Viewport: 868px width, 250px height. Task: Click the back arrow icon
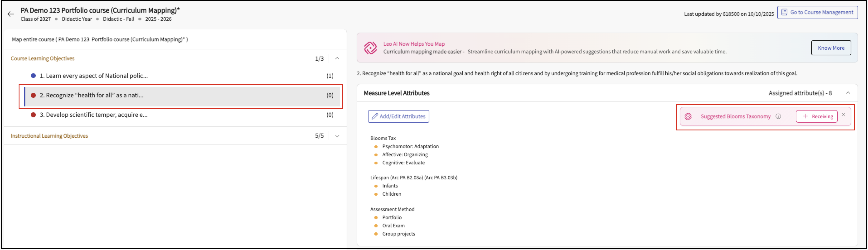[10, 14]
